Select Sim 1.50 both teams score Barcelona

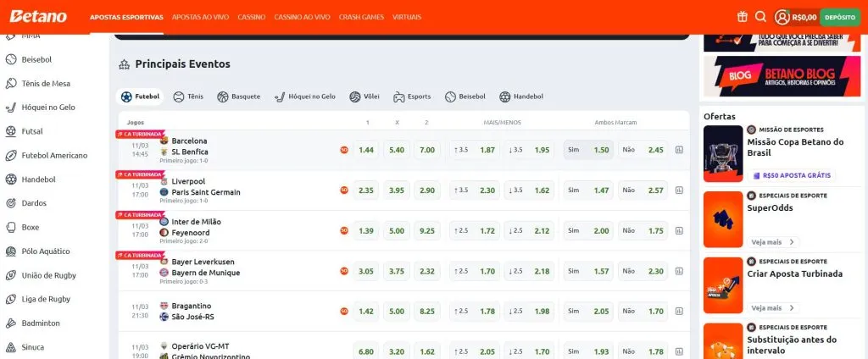point(588,150)
